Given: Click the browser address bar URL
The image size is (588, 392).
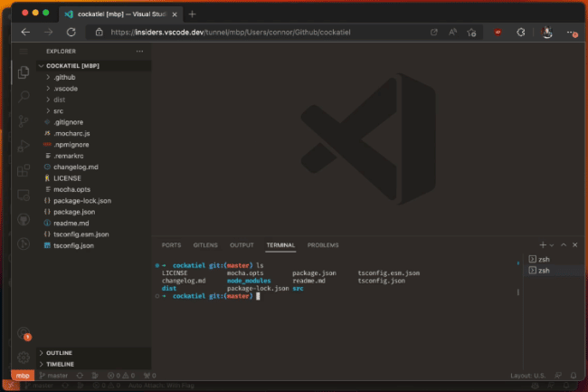Looking at the screenshot, I should click(231, 33).
